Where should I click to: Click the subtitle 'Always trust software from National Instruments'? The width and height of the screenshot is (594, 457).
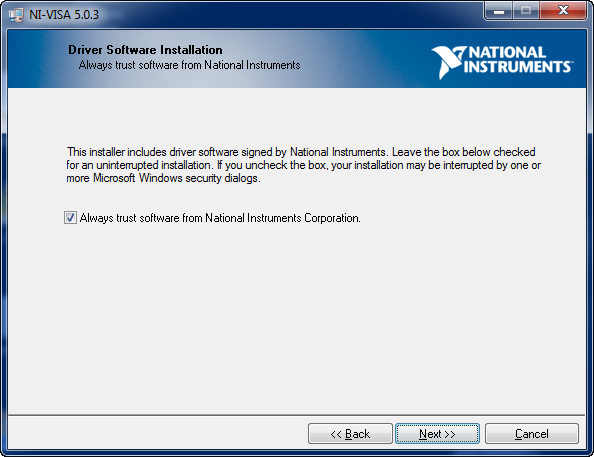[x=189, y=65]
